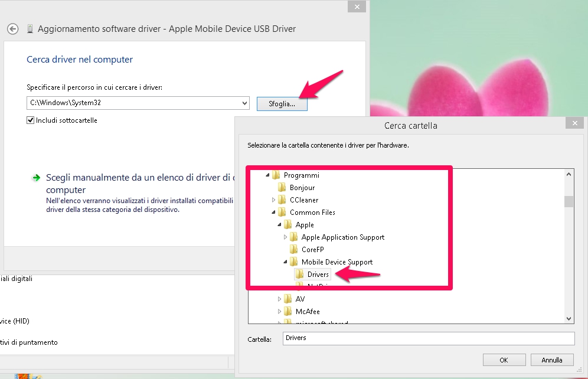Expand the Apple Application Support node
The height and width of the screenshot is (379, 588).
pos(286,237)
